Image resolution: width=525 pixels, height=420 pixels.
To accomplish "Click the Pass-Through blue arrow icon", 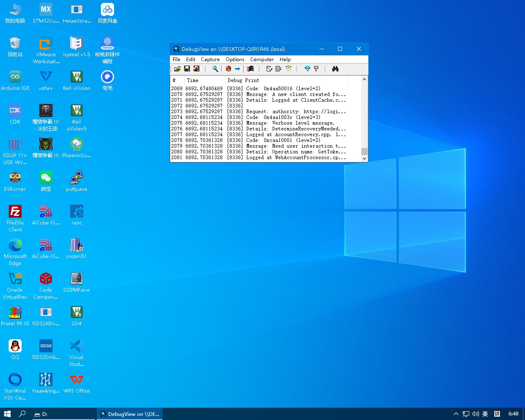I will [237, 69].
